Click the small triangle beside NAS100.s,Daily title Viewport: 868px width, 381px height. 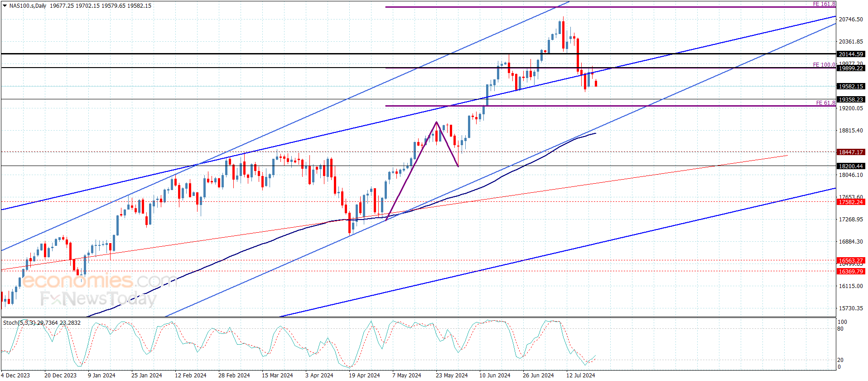5,6
